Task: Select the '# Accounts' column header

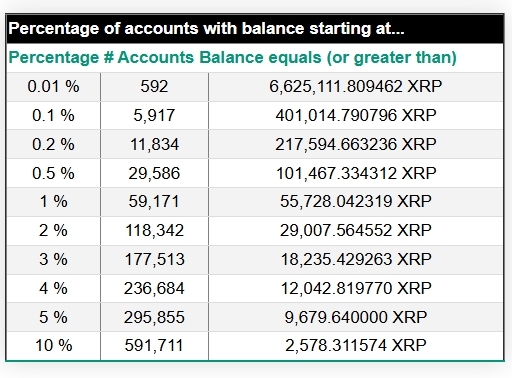Action: 149,58
